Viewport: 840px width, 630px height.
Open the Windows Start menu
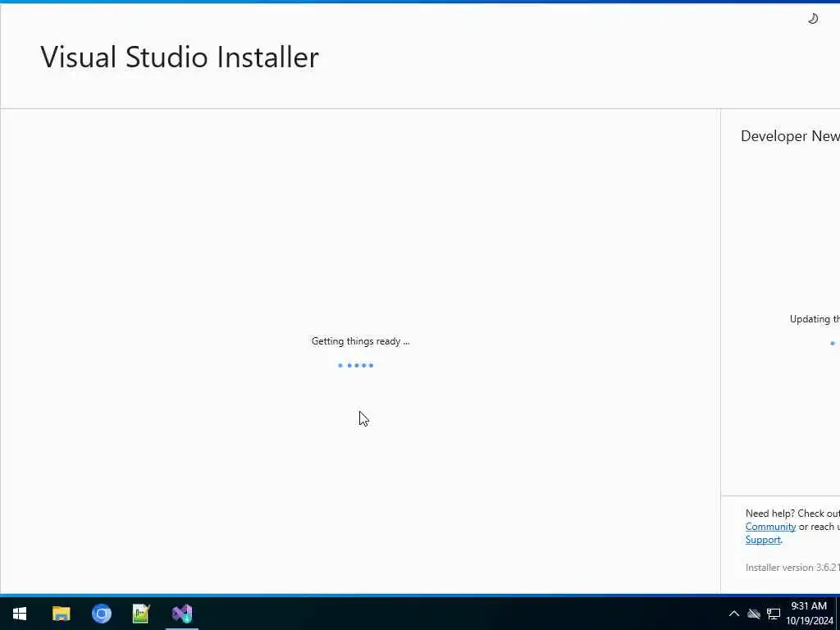click(x=20, y=614)
